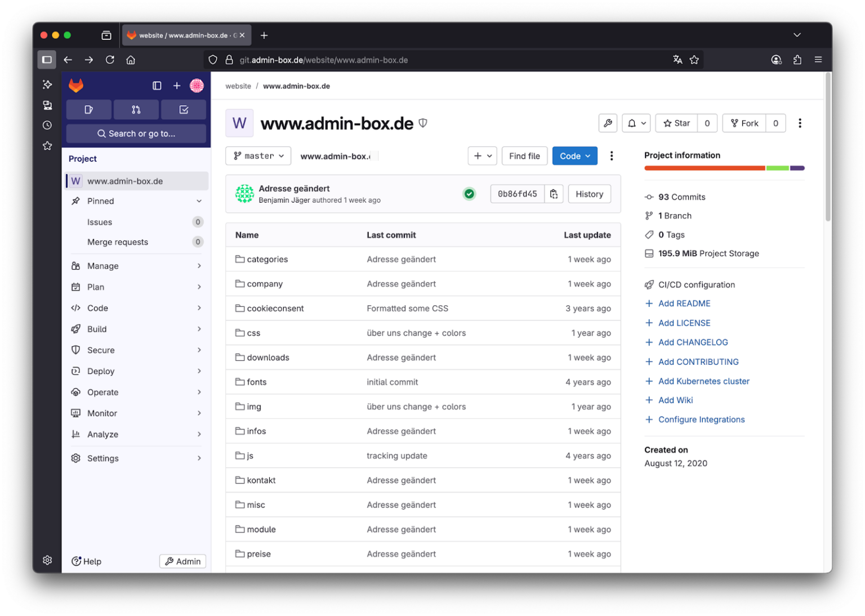Fork the project
This screenshot has height=616, width=865.
click(x=744, y=123)
